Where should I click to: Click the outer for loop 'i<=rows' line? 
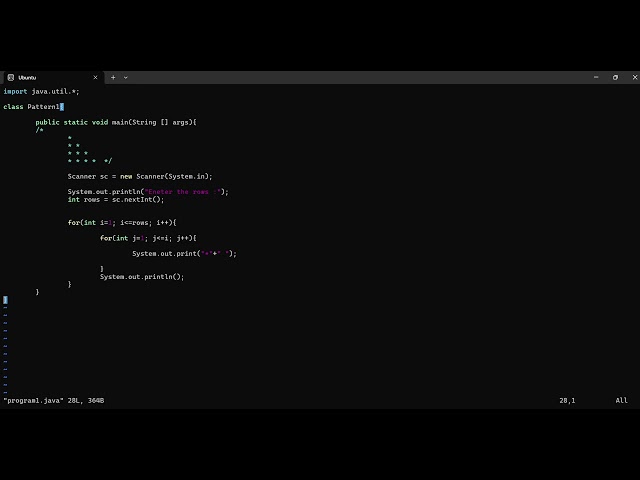[122, 223]
